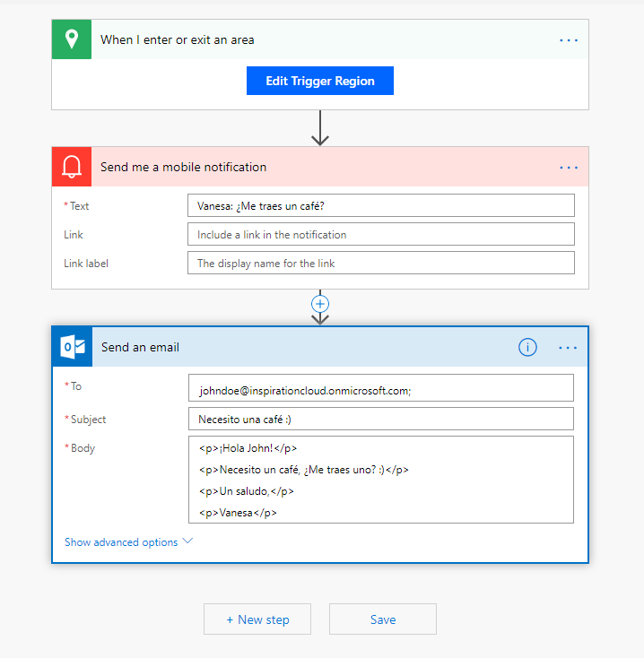Open the ellipsis menu on Send an email
This screenshot has width=644, height=658.
tap(569, 347)
